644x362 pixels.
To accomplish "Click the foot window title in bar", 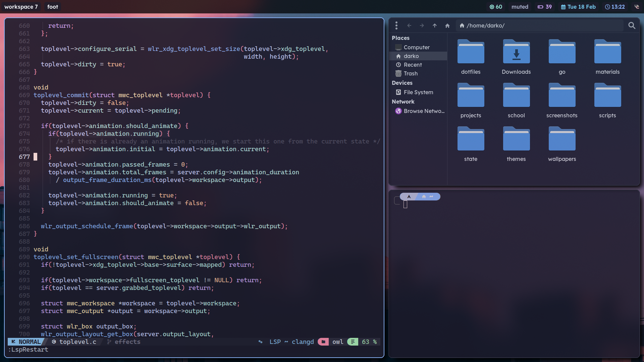I will click(x=53, y=7).
